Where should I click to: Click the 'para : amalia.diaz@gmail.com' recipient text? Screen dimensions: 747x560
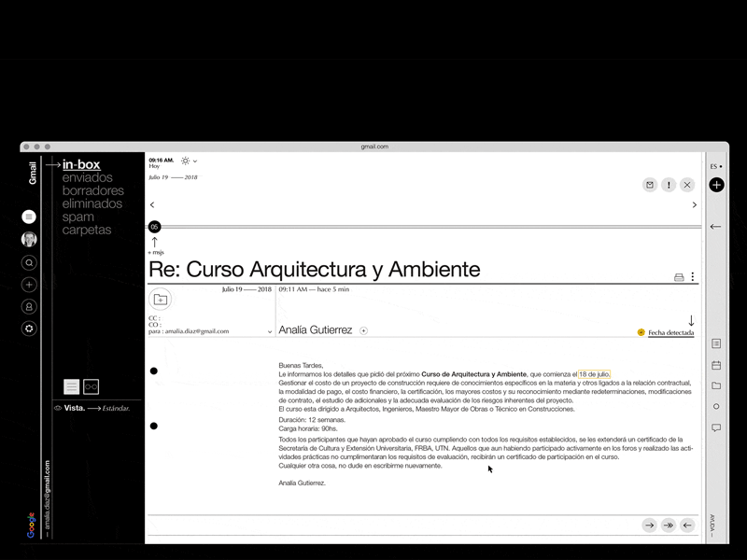(x=189, y=331)
